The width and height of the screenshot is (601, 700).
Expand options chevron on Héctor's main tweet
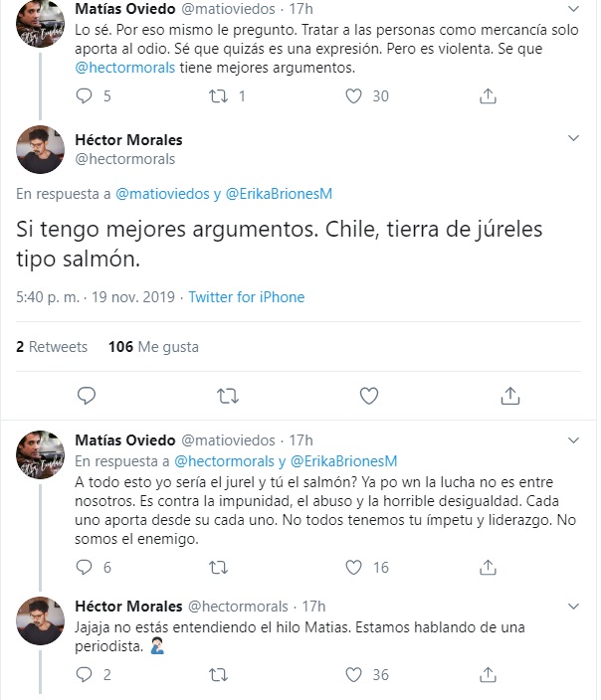click(x=572, y=137)
